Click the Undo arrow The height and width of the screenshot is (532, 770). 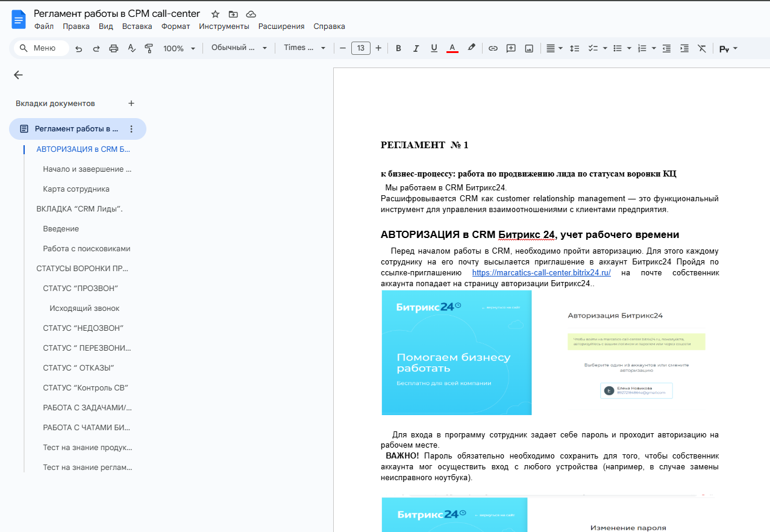[x=78, y=48]
